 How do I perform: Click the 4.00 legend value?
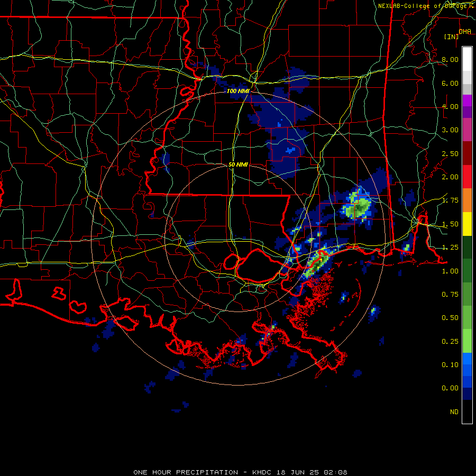tap(450, 106)
